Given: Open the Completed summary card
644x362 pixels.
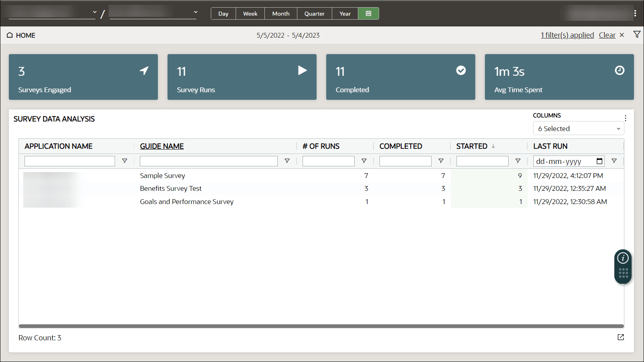Looking at the screenshot, I should click(401, 77).
